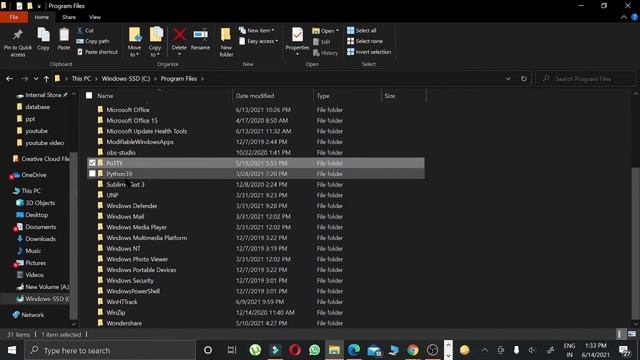640x360 pixels.
Task: Cut the selected item
Action: click(85, 31)
